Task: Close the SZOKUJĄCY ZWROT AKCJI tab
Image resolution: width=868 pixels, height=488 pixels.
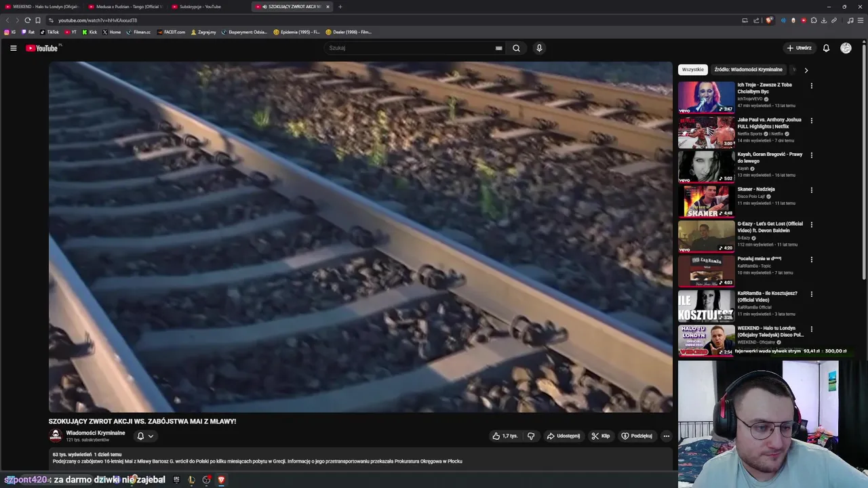Action: click(x=328, y=7)
